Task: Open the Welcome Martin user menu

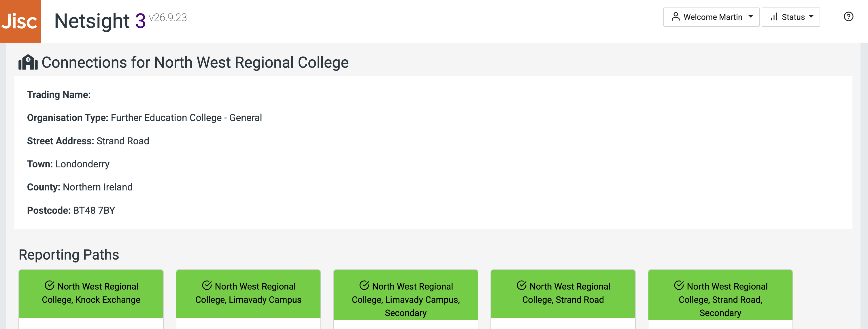Action: 711,17
